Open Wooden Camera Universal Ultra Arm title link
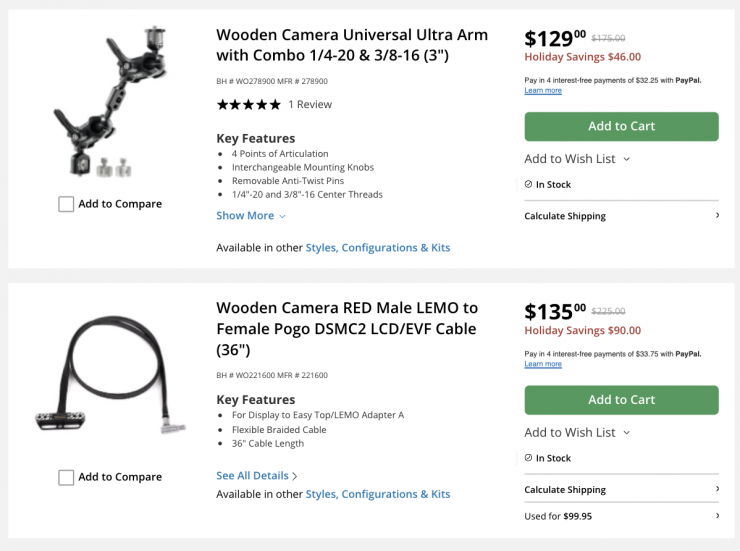The height and width of the screenshot is (551, 740). 352,45
